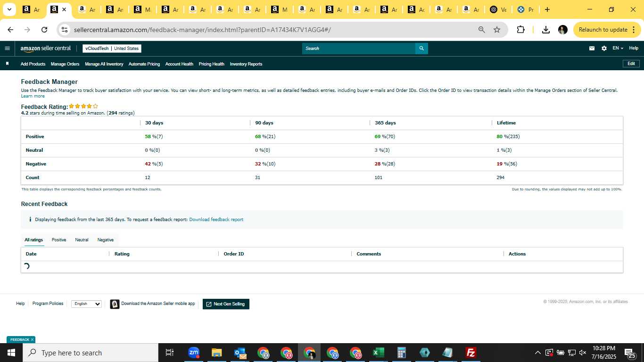Click the Lifetime positive '80 %(235)' cell
The width and height of the screenshot is (644, 362).
click(x=508, y=137)
